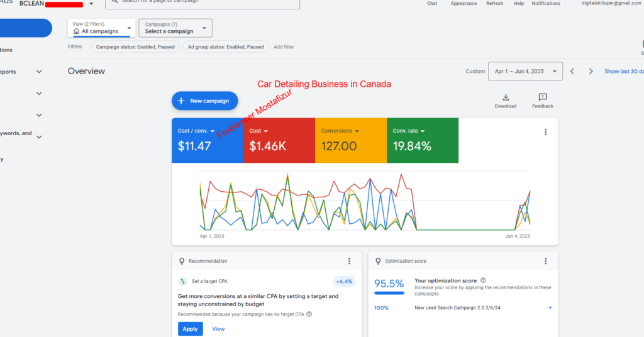Open the date range Apr 1 – Jun 4, 2025 dropdown

click(525, 72)
